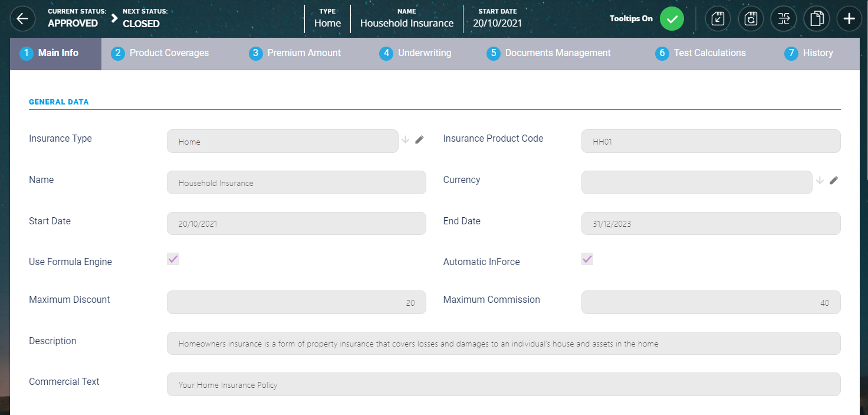Switch to the Product Coverages tab

(169, 53)
